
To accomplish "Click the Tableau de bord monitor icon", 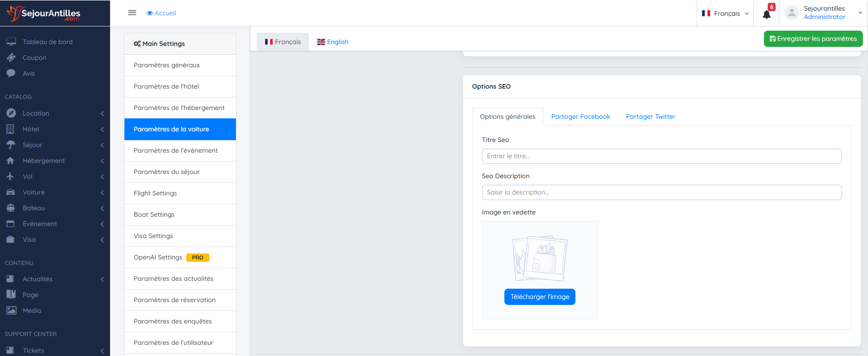I will [11, 42].
